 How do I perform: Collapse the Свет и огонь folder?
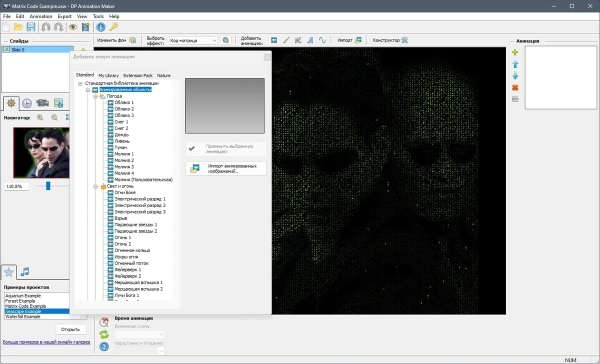point(95,186)
